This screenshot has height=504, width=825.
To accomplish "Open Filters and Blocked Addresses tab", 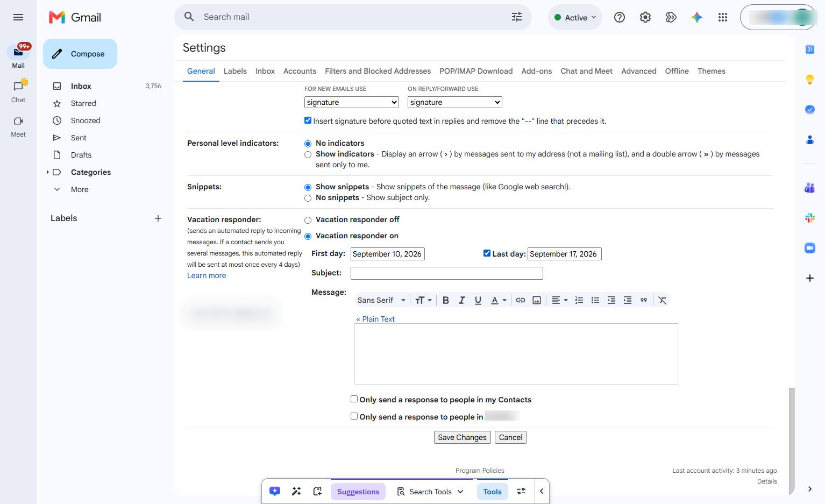I will [x=378, y=71].
